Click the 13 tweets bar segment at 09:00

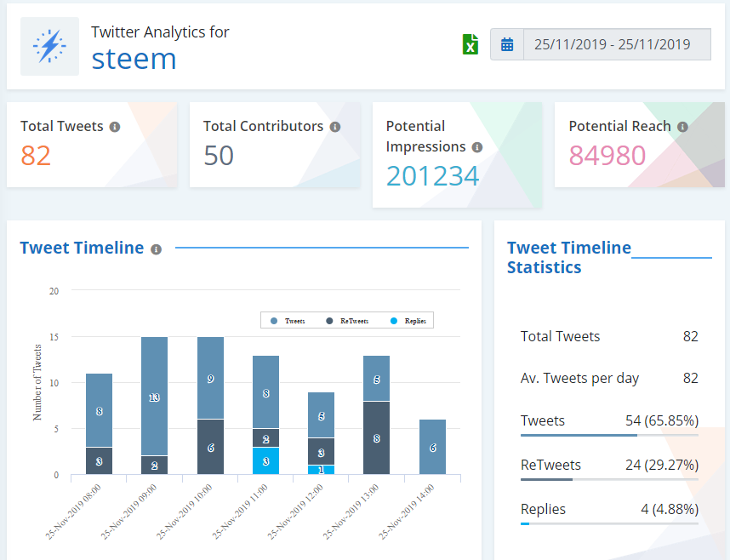coord(155,396)
